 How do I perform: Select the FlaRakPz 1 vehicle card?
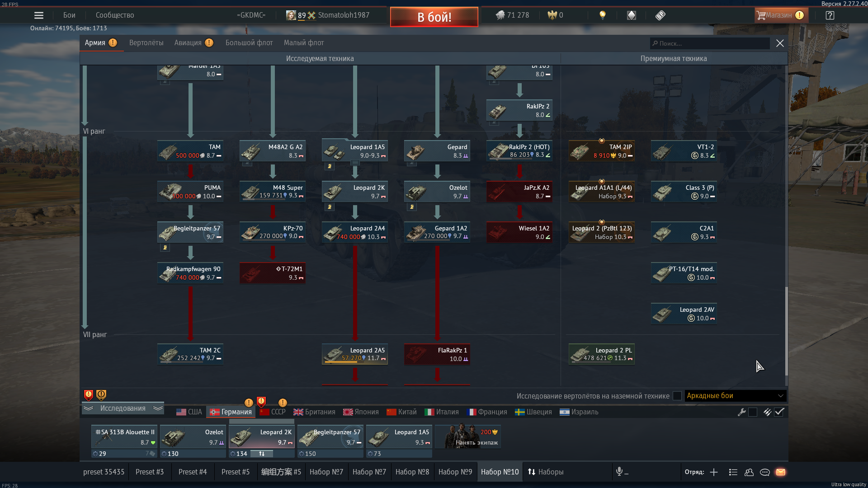tap(437, 354)
